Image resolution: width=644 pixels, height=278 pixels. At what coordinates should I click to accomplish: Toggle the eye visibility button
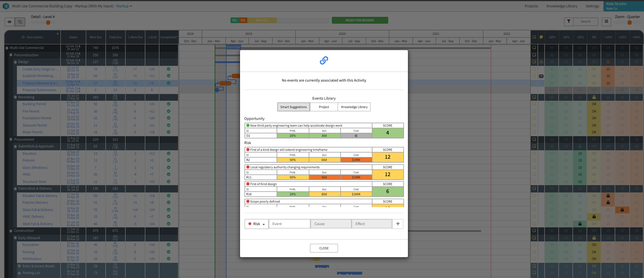point(10,22)
